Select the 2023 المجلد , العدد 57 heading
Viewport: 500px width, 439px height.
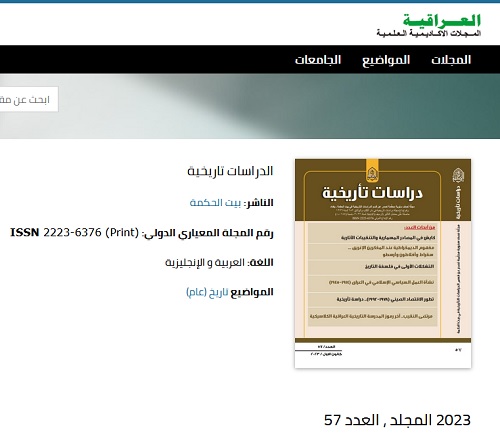coord(397,420)
